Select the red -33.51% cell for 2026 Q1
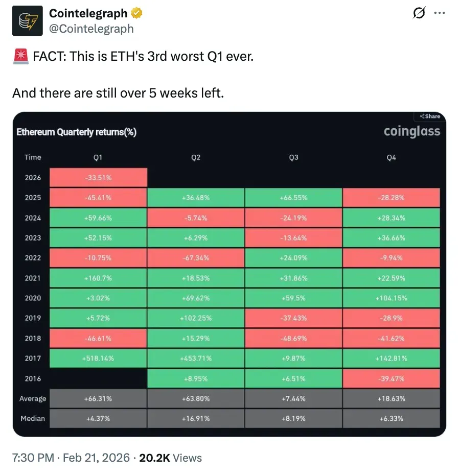Screen dimensions: 459x476 pyautogui.click(x=98, y=177)
